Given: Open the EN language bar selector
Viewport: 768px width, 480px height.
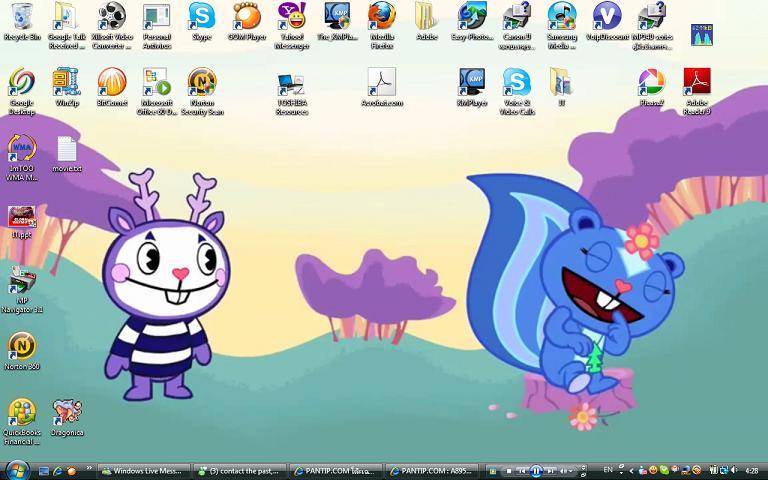Looking at the screenshot, I should coord(608,470).
